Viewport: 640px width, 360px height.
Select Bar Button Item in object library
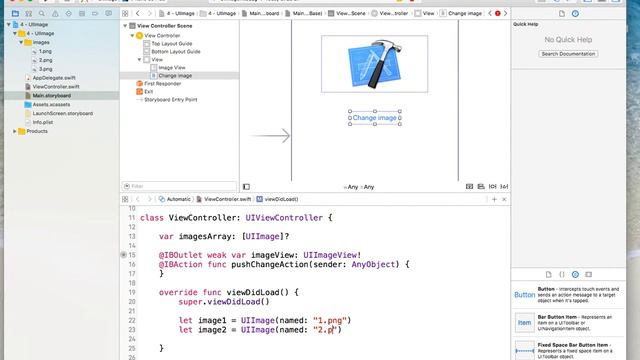click(x=568, y=322)
